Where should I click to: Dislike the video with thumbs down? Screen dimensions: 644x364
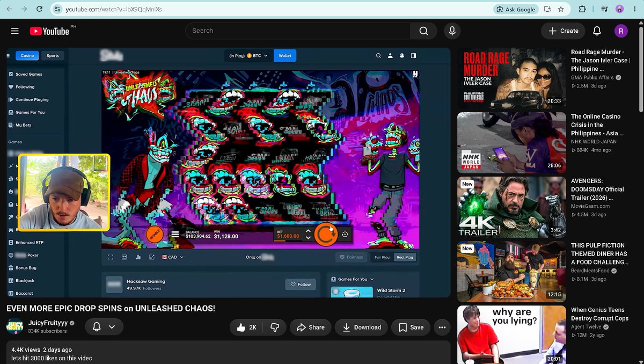click(274, 327)
